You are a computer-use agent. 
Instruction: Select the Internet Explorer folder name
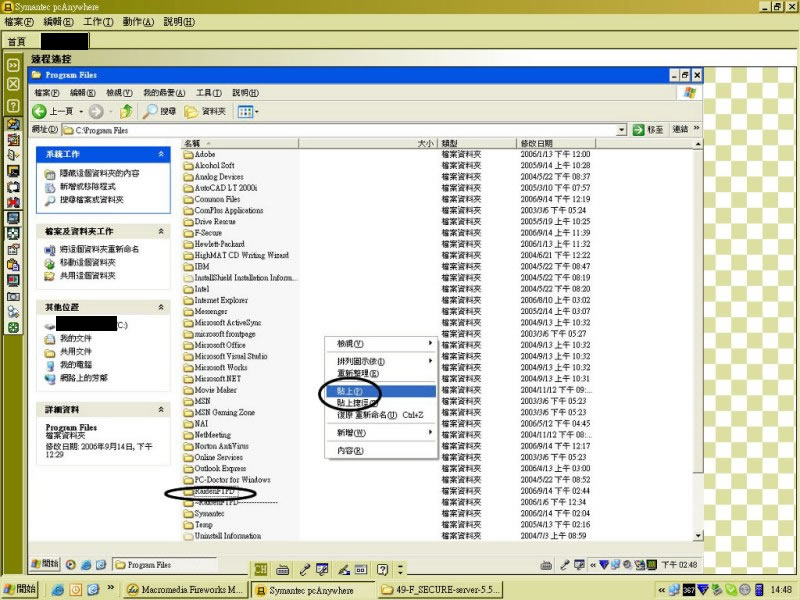tap(221, 300)
